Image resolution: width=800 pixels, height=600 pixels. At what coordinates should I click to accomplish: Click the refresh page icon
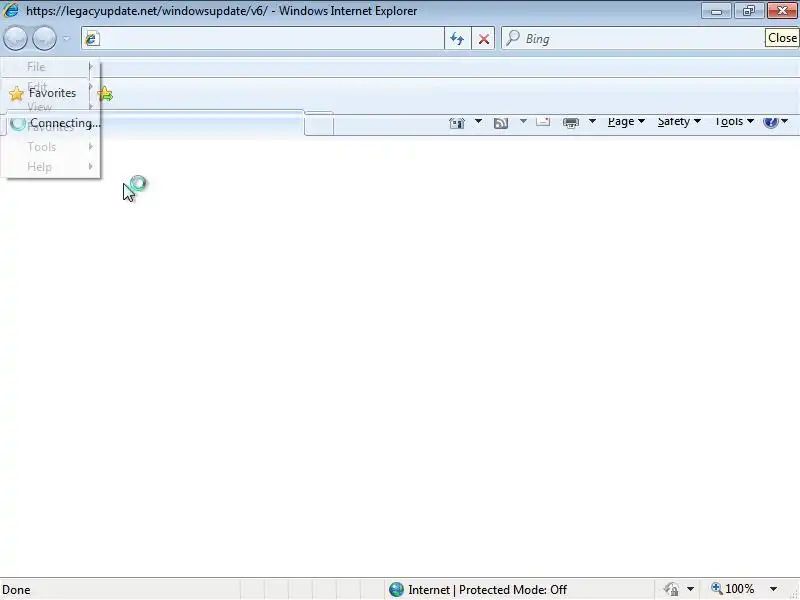pyautogui.click(x=457, y=38)
